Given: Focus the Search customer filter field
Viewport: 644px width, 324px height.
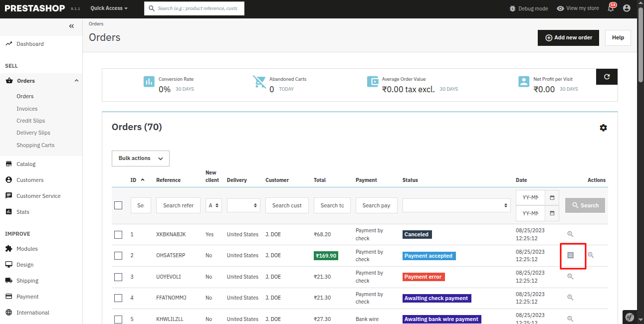Looking at the screenshot, I should point(287,205).
